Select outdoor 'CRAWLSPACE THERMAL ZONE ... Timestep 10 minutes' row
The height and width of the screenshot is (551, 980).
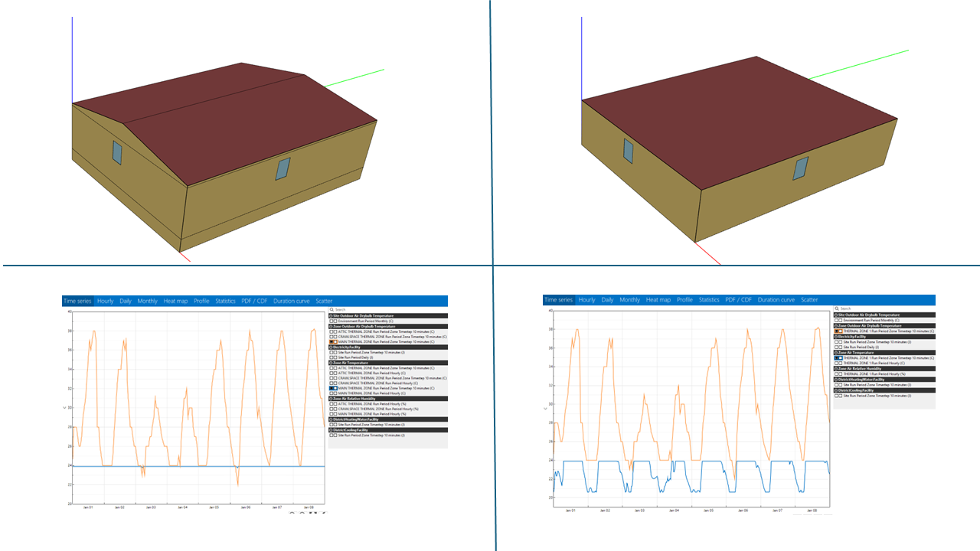point(388,337)
